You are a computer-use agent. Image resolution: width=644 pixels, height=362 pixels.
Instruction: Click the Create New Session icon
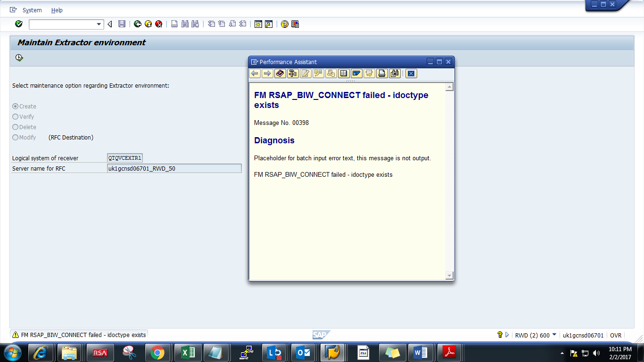tap(257, 24)
